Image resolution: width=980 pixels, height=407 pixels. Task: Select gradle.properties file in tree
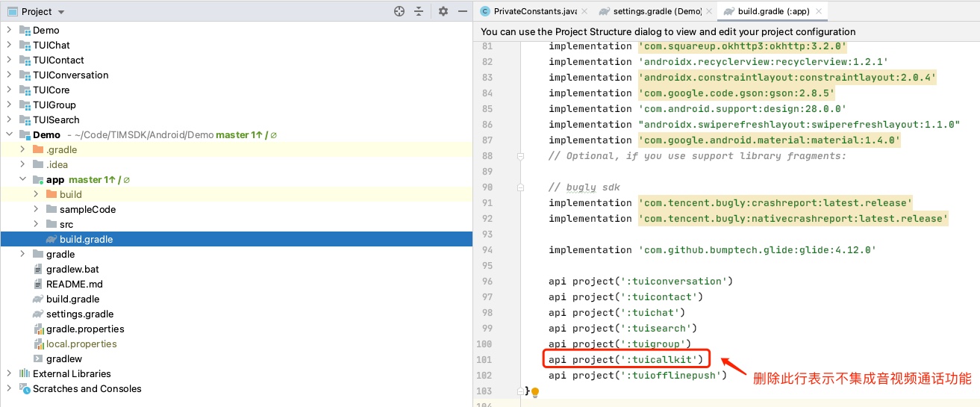(84, 329)
